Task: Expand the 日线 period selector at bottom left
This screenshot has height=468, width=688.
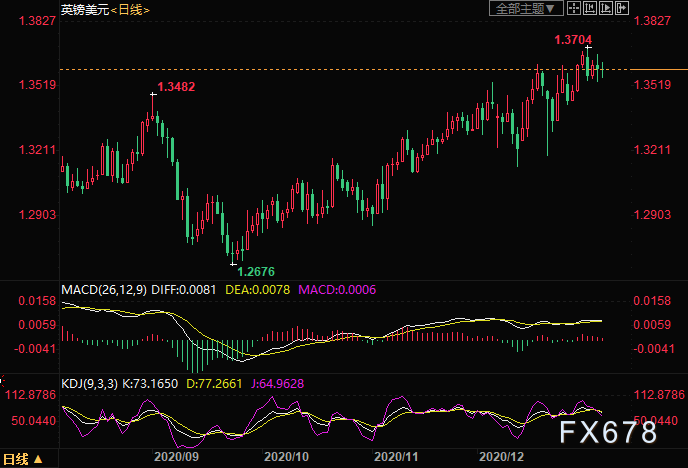Action: point(24,460)
